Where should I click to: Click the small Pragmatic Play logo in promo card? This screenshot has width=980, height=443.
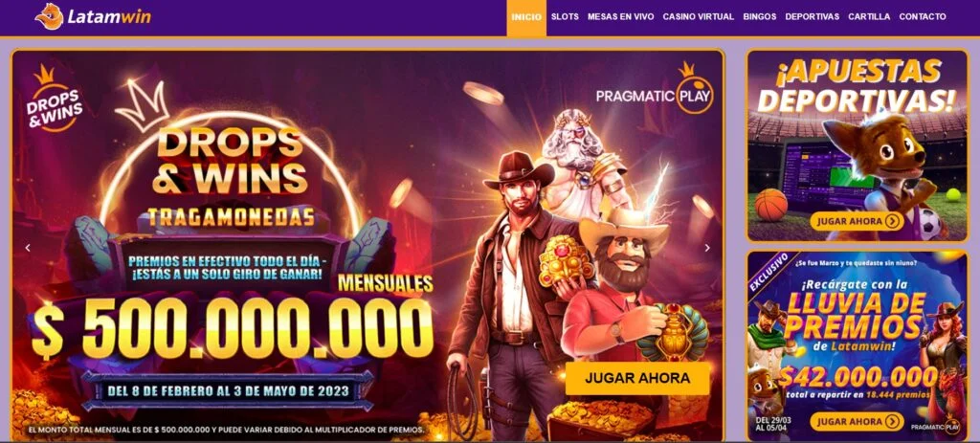coord(935,428)
